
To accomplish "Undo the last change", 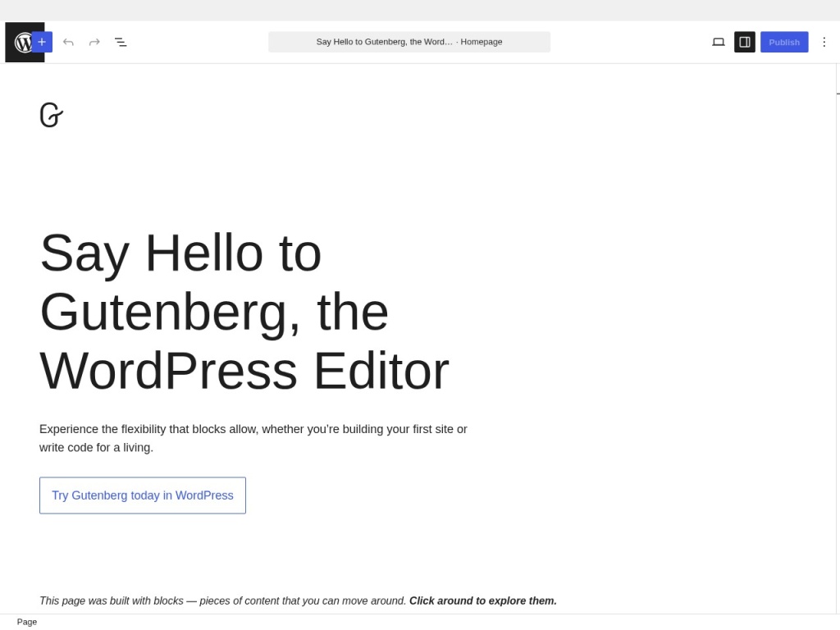I will point(68,42).
